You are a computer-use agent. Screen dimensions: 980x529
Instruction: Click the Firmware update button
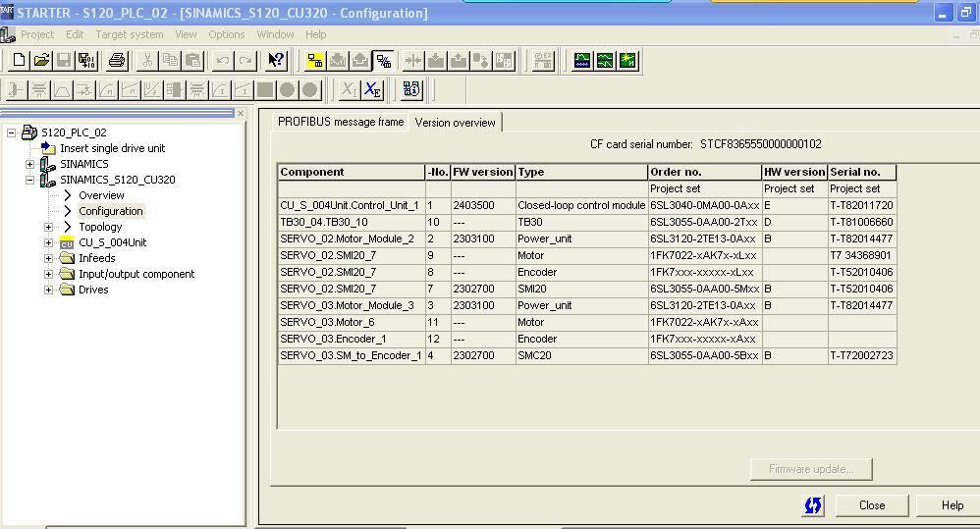point(811,469)
